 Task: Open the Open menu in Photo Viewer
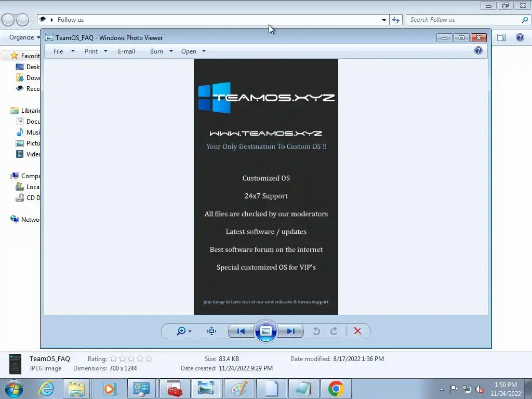[189, 51]
